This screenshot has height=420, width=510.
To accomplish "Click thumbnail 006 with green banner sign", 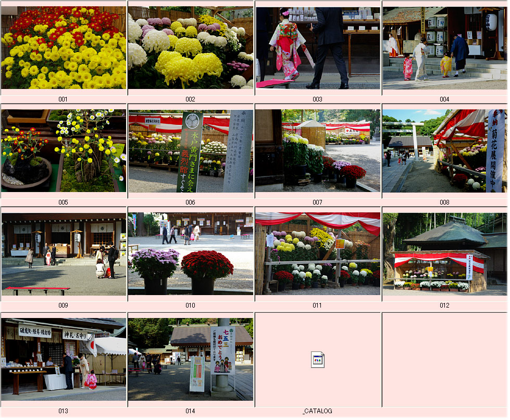I will [191, 151].
